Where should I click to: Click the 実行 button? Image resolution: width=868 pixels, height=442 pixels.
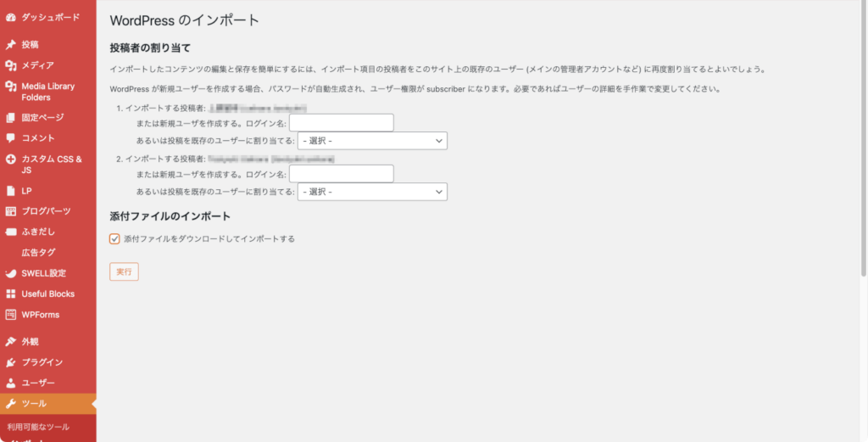click(124, 272)
